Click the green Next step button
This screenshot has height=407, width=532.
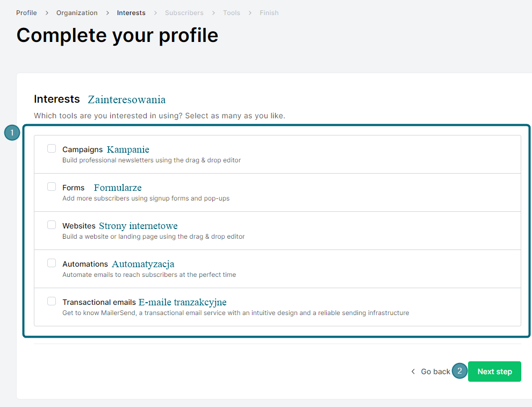(x=494, y=372)
